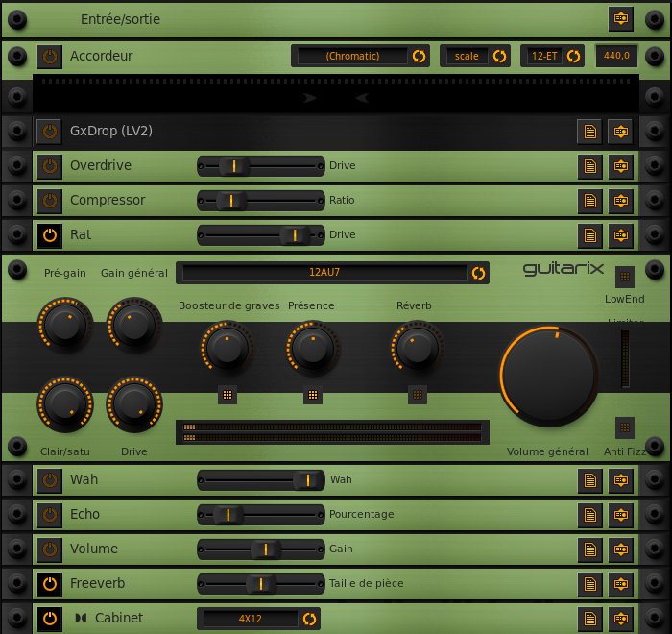This screenshot has height=634, width=672.
Task: Open the Entrée/sortie rack unit's settings icon
Action: [x=620, y=19]
